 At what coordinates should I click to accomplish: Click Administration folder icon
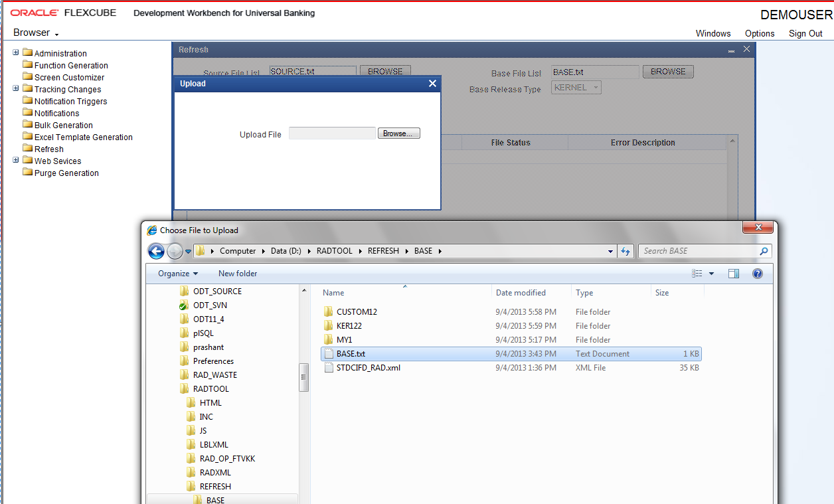27,52
